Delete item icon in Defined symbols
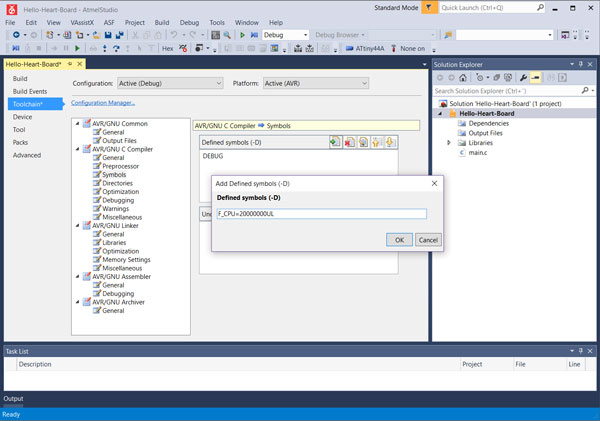 (349, 142)
